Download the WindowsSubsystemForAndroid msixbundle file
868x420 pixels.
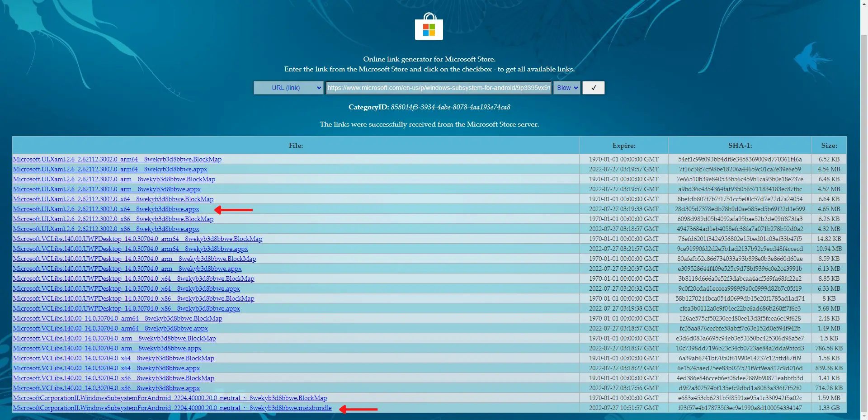(x=172, y=408)
